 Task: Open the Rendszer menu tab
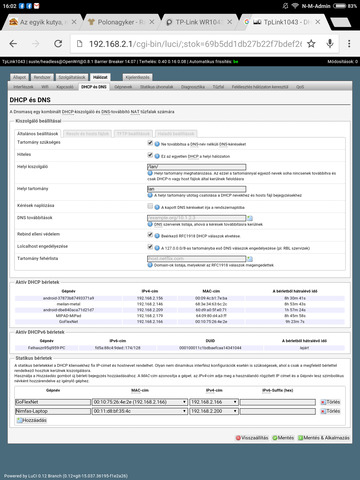pos(42,77)
